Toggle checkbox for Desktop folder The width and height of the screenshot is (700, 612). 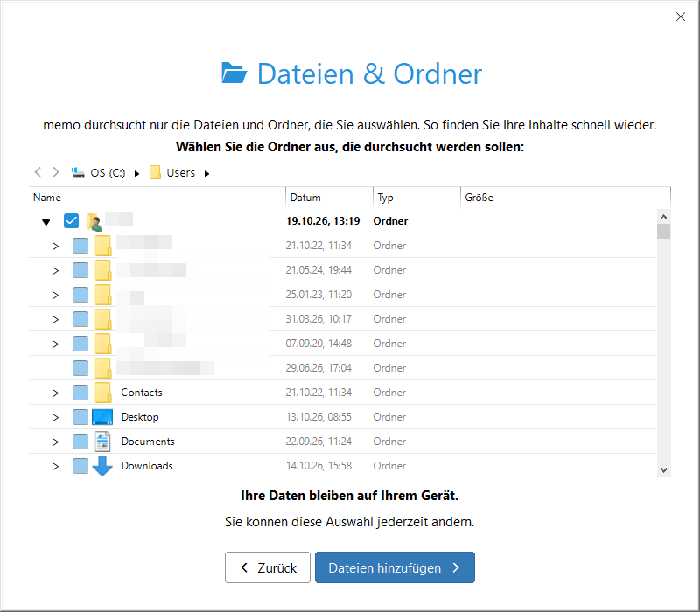80,417
